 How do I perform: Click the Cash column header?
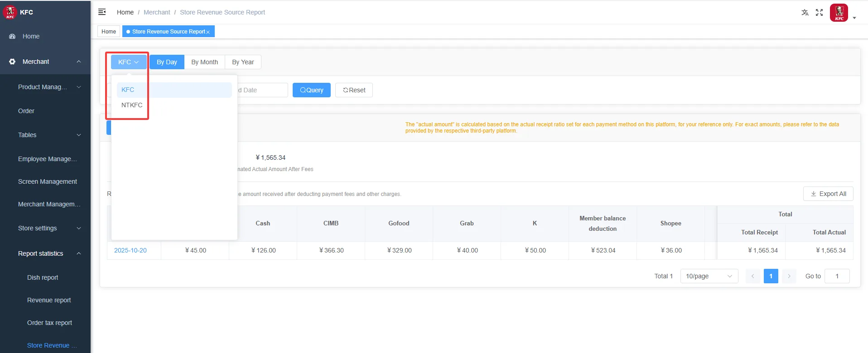(x=263, y=223)
